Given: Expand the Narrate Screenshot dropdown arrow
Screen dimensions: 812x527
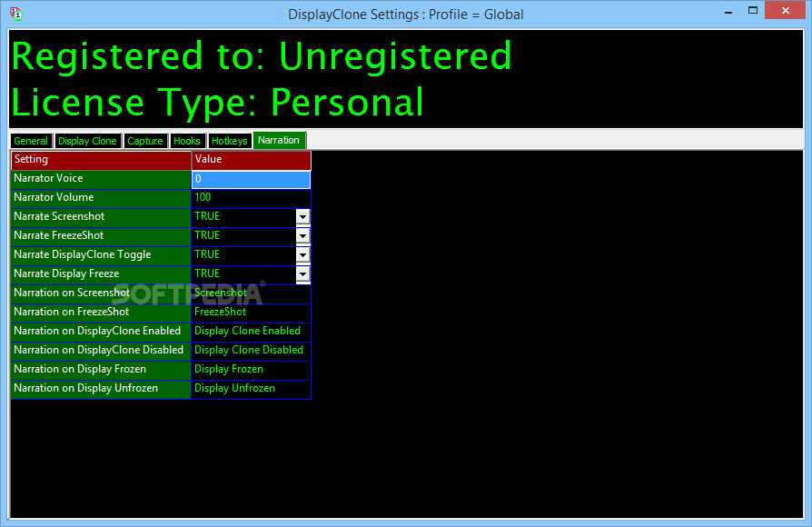Looking at the screenshot, I should pyautogui.click(x=303, y=216).
